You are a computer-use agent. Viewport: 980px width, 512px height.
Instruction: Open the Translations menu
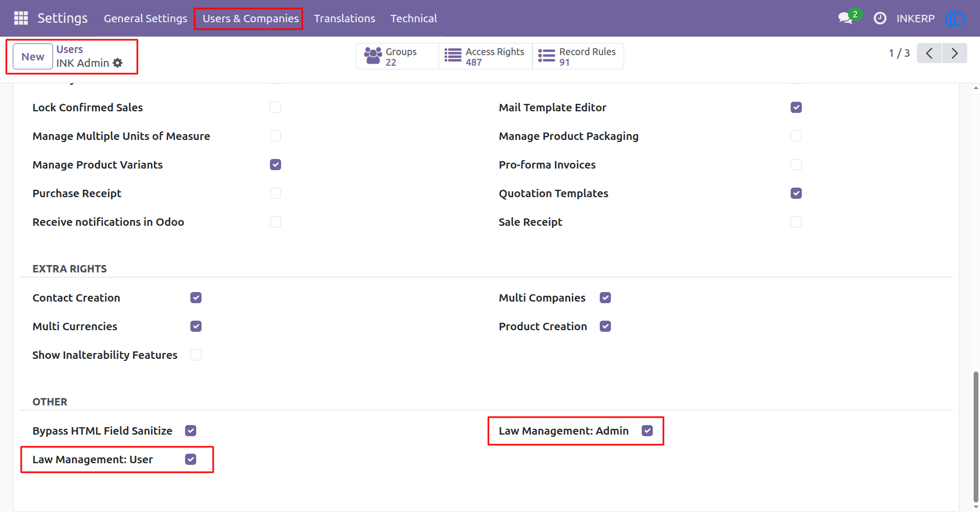point(345,19)
